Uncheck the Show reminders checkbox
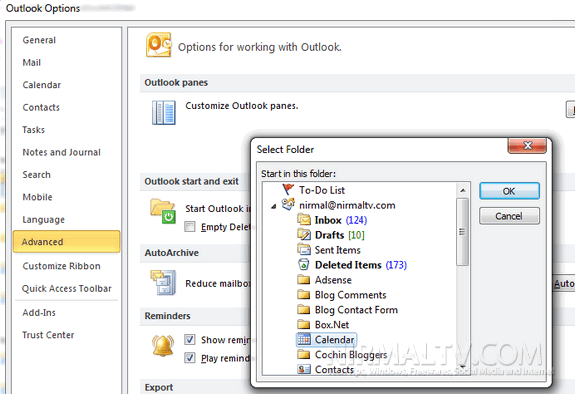Screen dimensions: 575x394 [190, 339]
